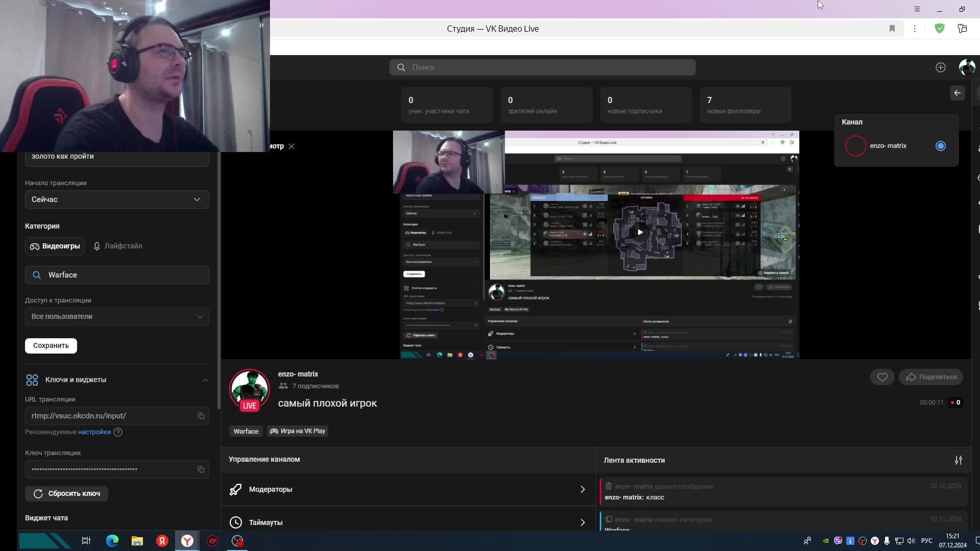Click the enzo- matrix channel name
This screenshot has height=551, width=980.
point(298,374)
